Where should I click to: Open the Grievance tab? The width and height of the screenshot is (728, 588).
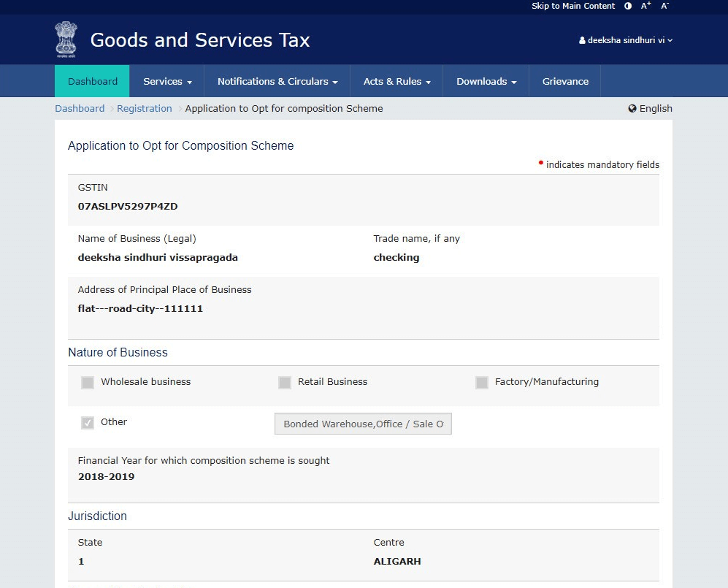tap(565, 81)
